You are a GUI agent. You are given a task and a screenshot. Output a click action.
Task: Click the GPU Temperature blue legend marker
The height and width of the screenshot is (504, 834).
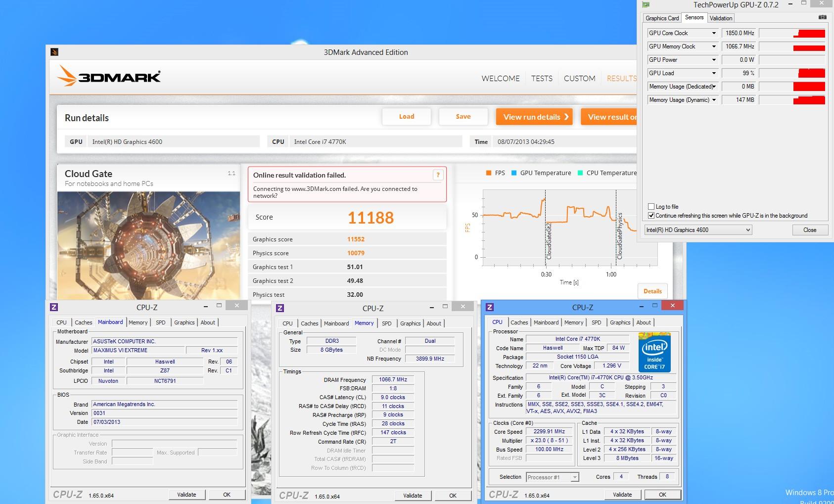pyautogui.click(x=514, y=173)
